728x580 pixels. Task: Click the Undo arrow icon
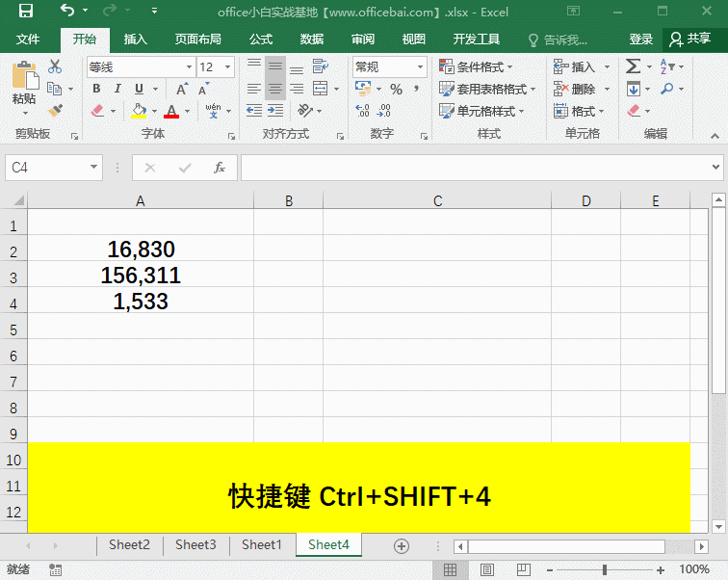(x=67, y=10)
